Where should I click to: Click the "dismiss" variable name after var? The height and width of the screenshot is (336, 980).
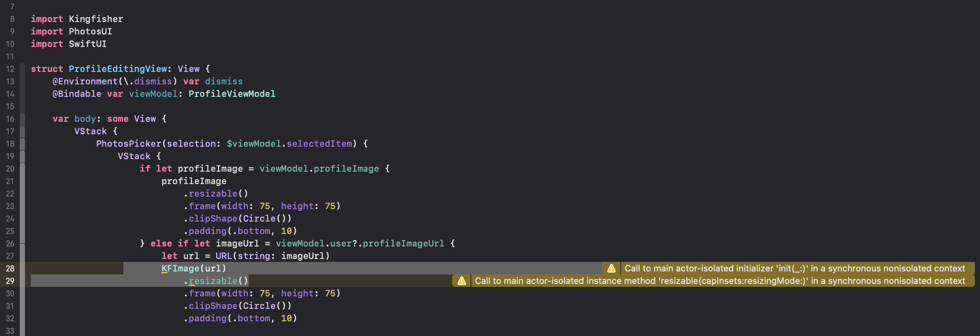click(224, 81)
